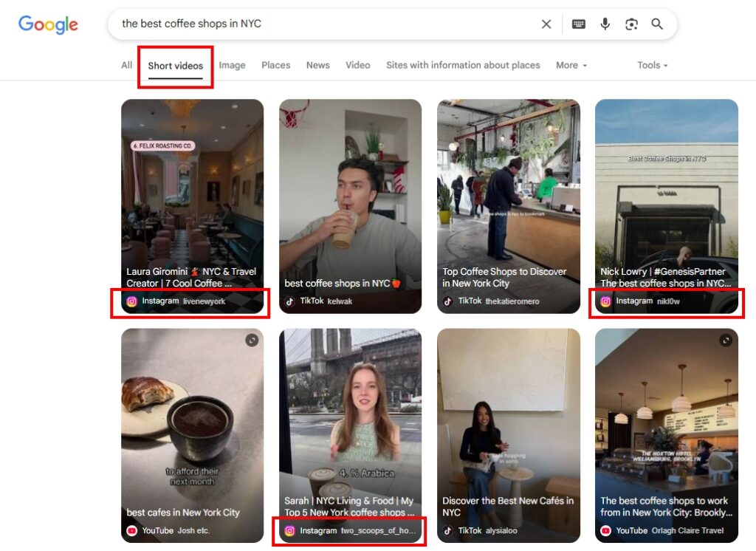Switch to the Video tab
Viewport: 756px width, 551px height.
click(x=358, y=65)
